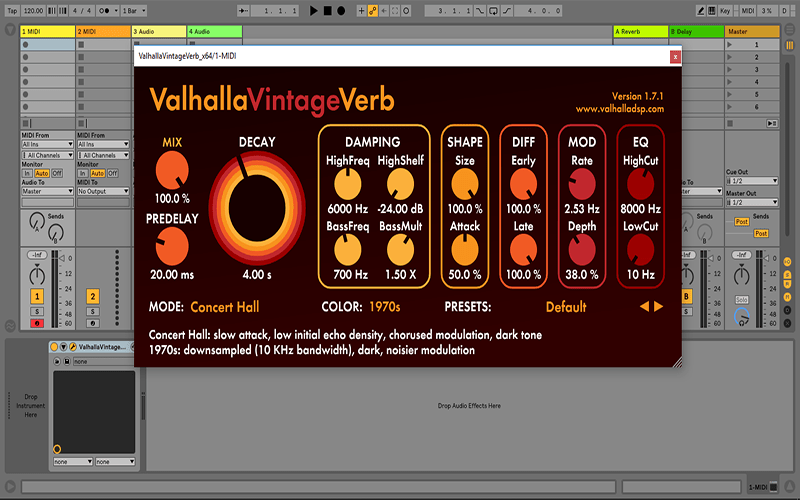Open the Cue Out 1/2 dropdown
This screenshot has height=500, width=800.
click(752, 181)
